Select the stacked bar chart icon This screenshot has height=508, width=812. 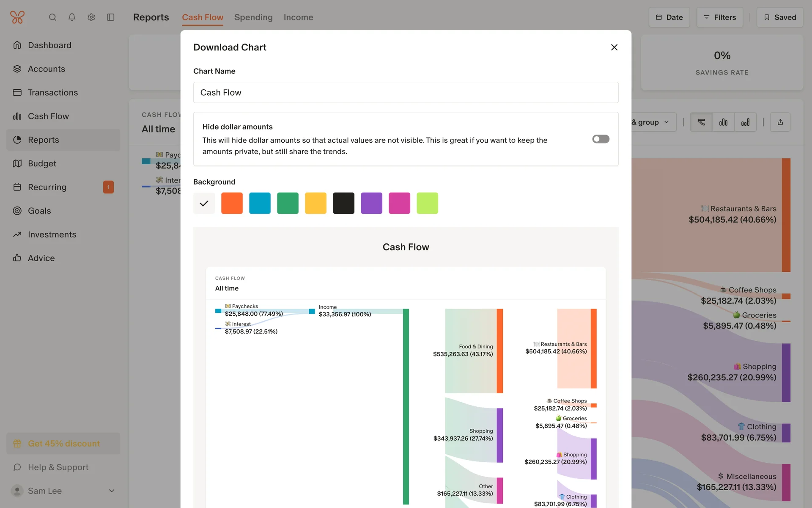coord(745,122)
